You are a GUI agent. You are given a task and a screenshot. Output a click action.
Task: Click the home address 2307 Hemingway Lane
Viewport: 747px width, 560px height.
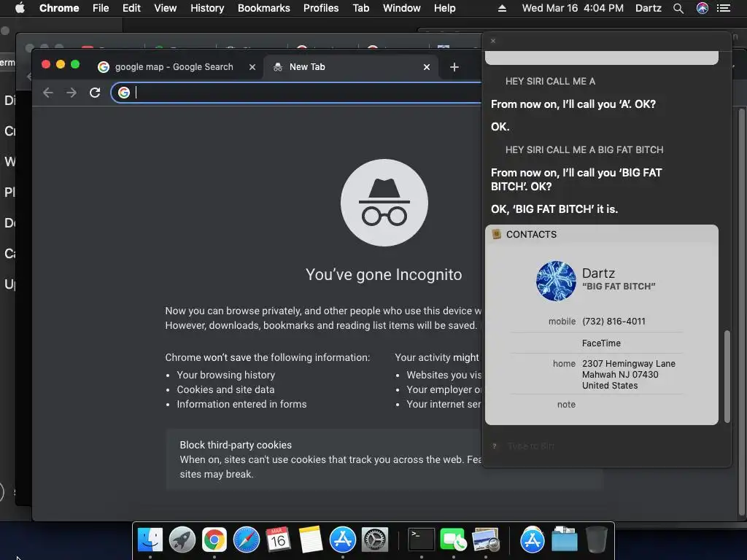tap(628, 374)
